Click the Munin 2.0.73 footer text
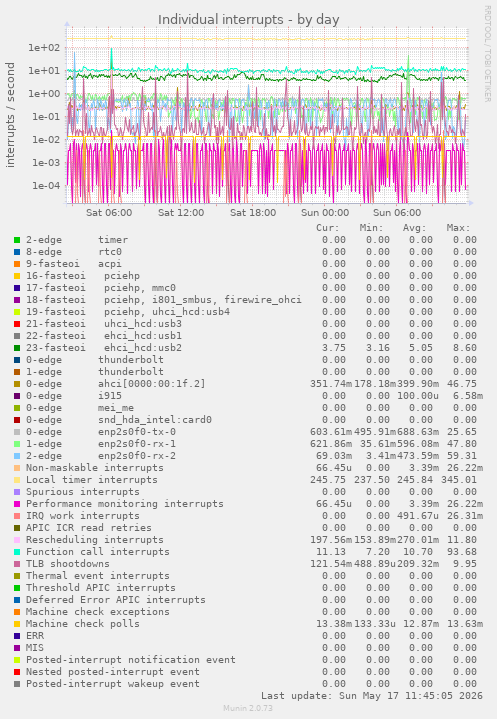497x719 pixels. tap(248, 708)
